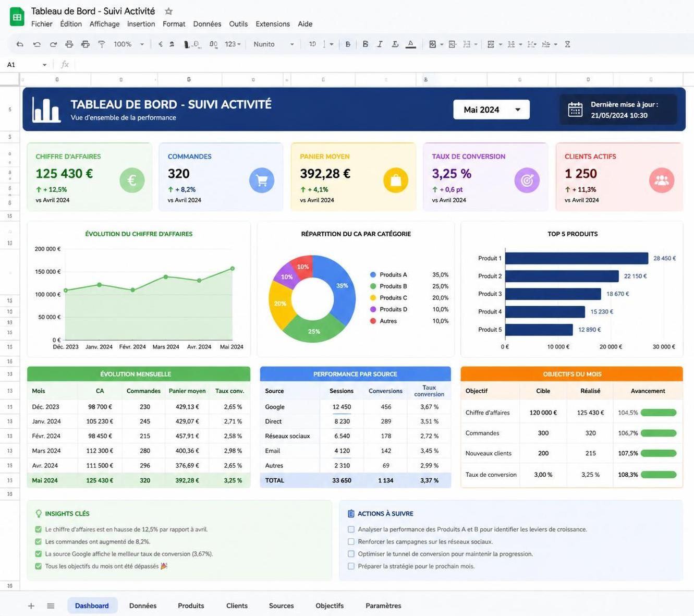This screenshot has height=616, width=694.
Task: Click the Google Sheets logo icon
Action: pos(17,17)
